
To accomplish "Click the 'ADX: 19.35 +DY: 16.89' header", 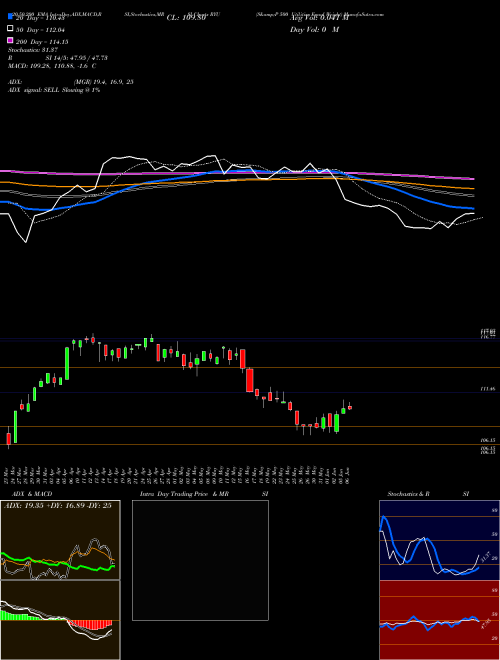I will pos(58,506).
